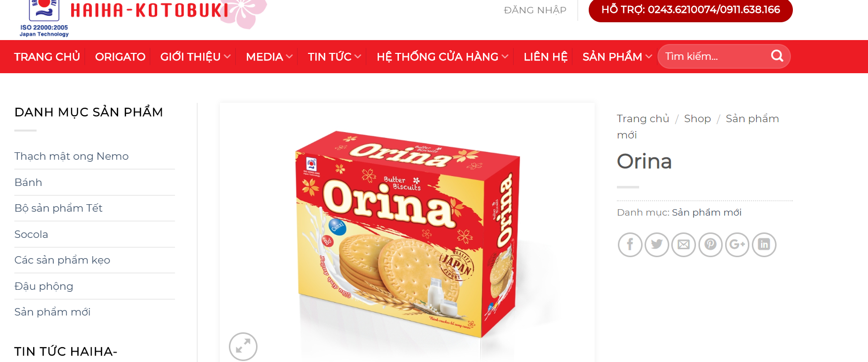Open the ORIGATO menu item
Viewport: 868px width, 362px height.
pyautogui.click(x=120, y=56)
